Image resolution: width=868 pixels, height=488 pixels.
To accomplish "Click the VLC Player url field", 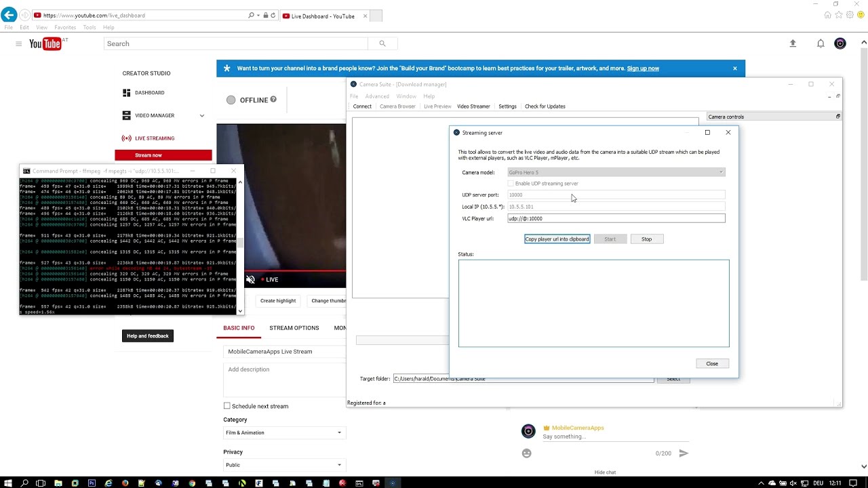I will pyautogui.click(x=616, y=218).
